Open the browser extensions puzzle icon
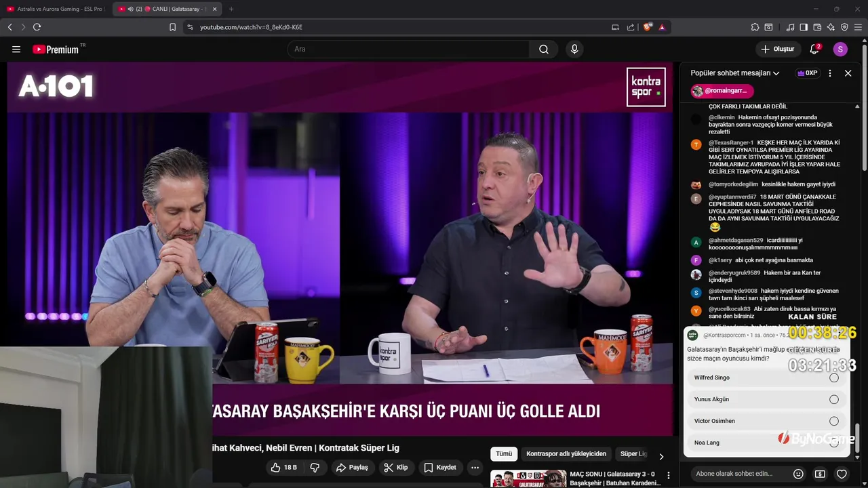868x488 pixels. tap(755, 27)
